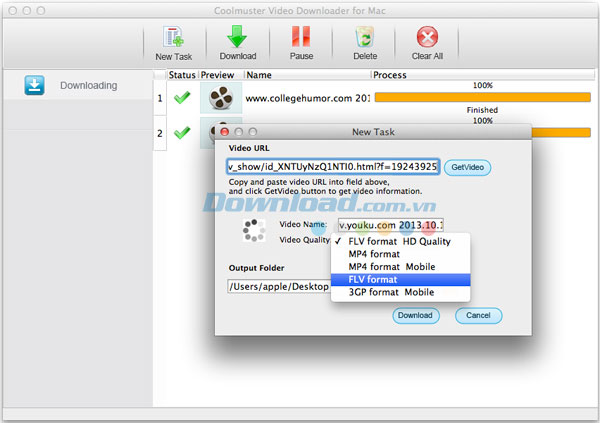The image size is (600, 423).
Task: Click the row number 2 cell
Action: tap(160, 133)
